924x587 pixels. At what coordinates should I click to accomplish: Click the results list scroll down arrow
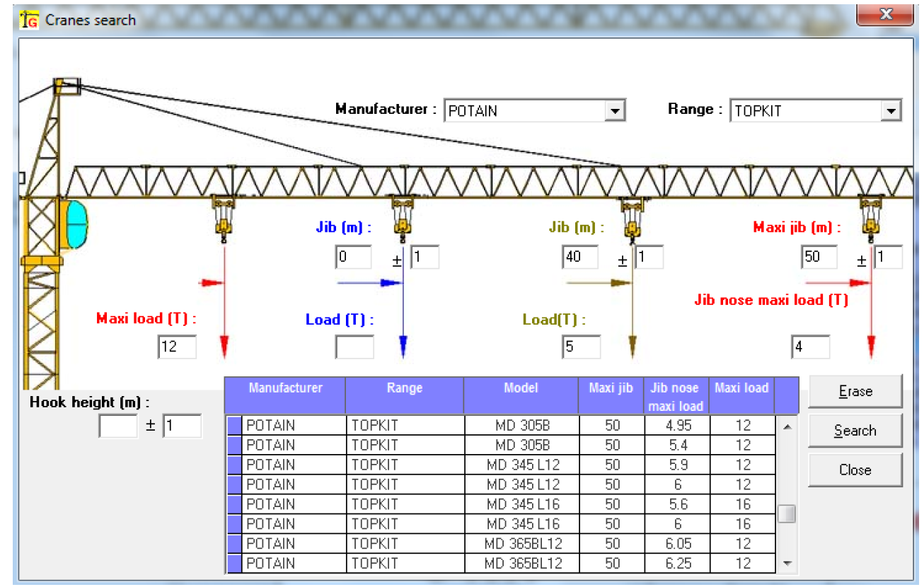[787, 563]
